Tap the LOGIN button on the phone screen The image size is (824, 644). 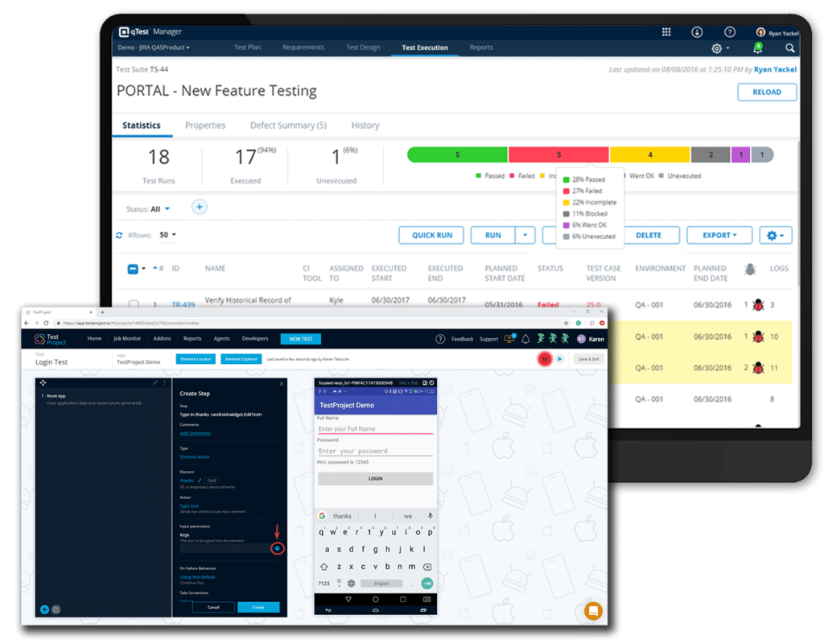[375, 478]
